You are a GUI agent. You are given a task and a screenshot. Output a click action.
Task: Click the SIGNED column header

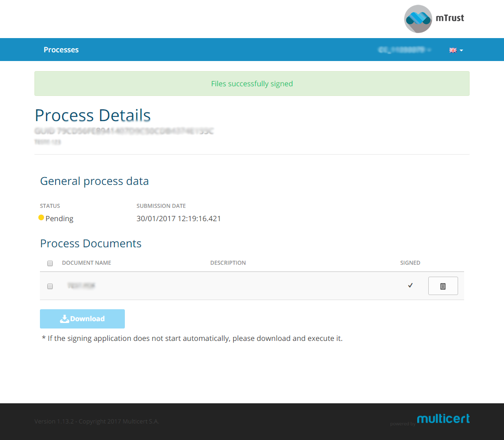[410, 263]
